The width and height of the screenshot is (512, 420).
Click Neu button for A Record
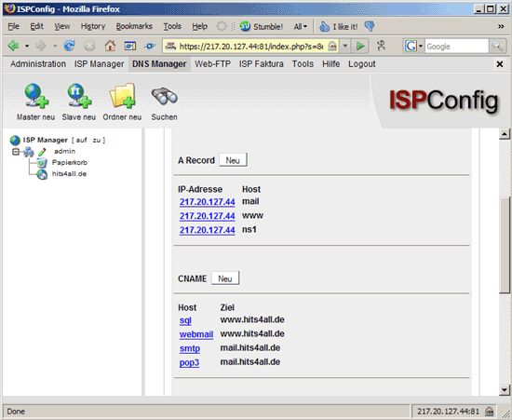(x=233, y=160)
